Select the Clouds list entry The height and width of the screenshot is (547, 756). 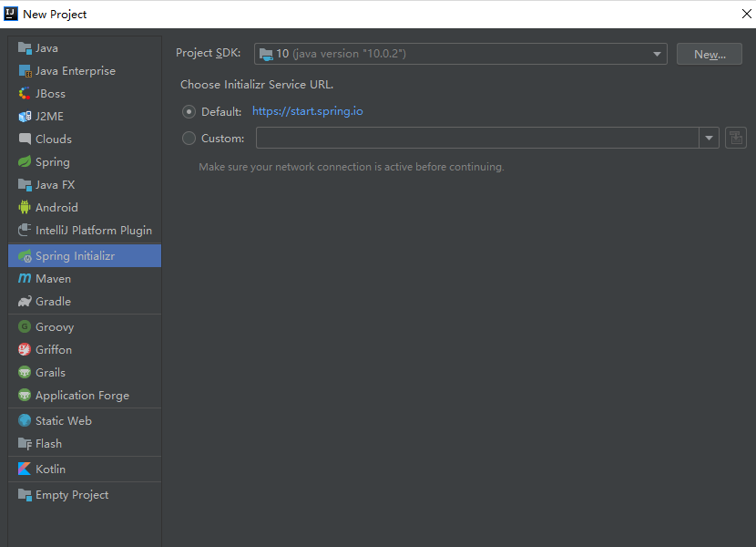coord(85,139)
